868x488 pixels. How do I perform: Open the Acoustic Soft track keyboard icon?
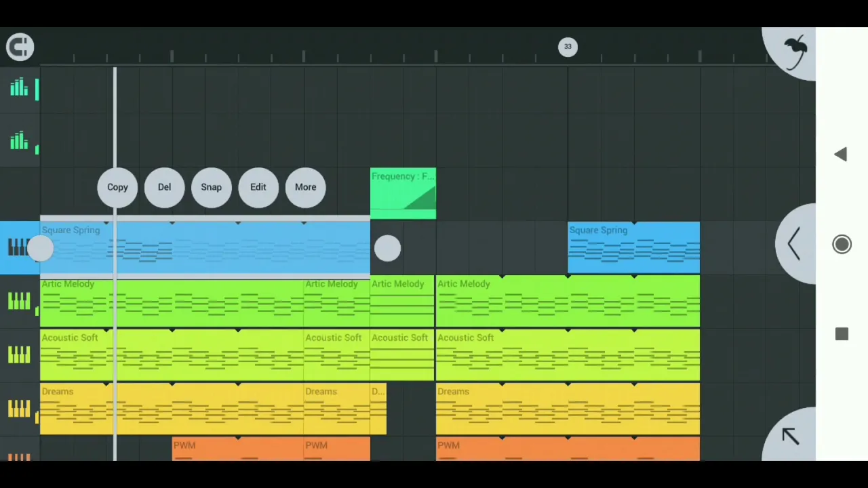19,354
